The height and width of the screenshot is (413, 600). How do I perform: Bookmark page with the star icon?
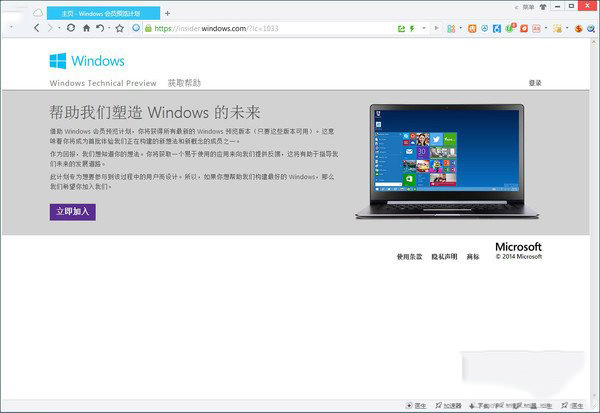tap(120, 28)
